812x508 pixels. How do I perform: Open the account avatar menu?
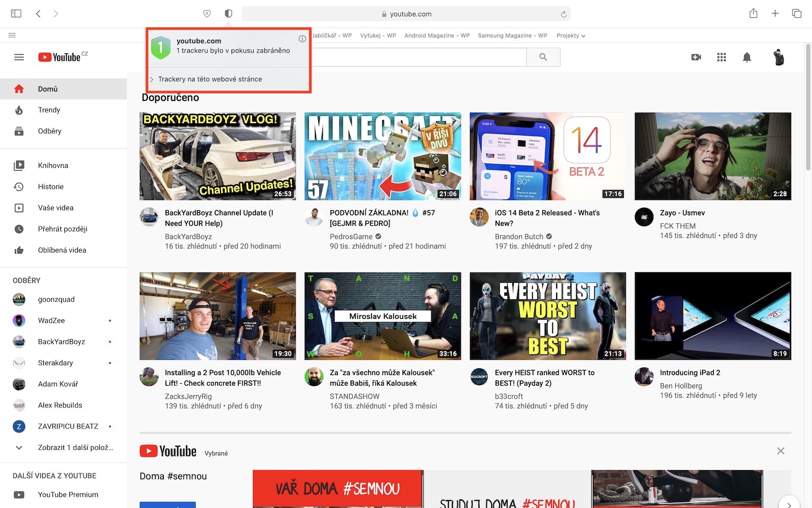779,57
